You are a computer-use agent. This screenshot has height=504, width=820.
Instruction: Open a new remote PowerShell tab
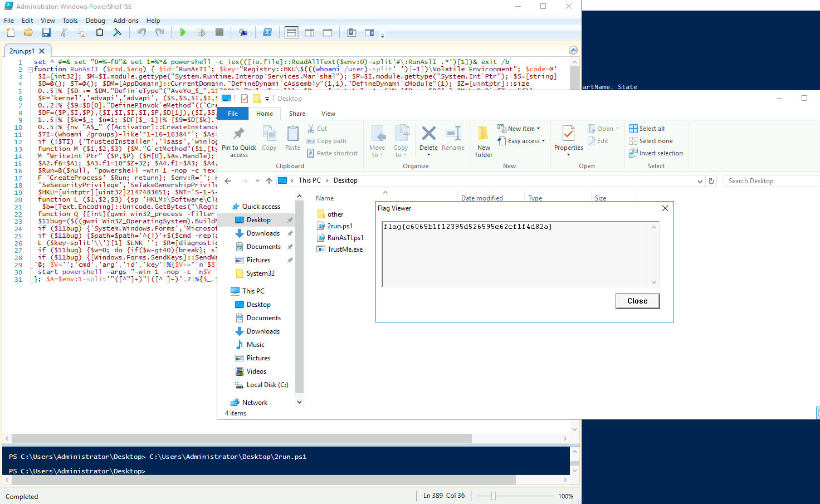tap(243, 33)
